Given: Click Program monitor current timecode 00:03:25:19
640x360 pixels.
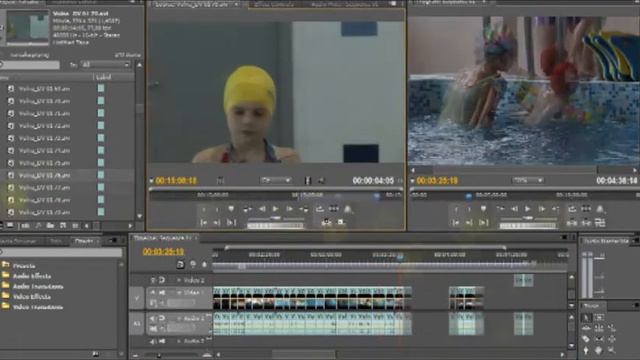Looking at the screenshot, I should tap(437, 180).
